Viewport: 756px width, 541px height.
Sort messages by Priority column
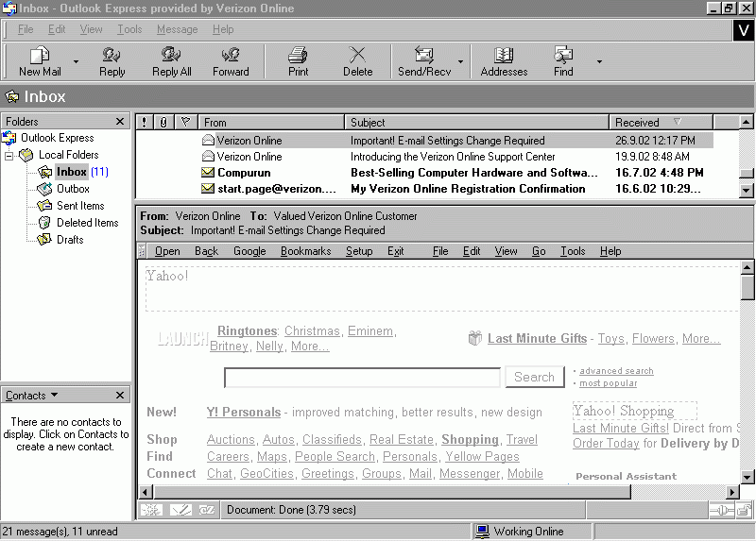pos(145,123)
